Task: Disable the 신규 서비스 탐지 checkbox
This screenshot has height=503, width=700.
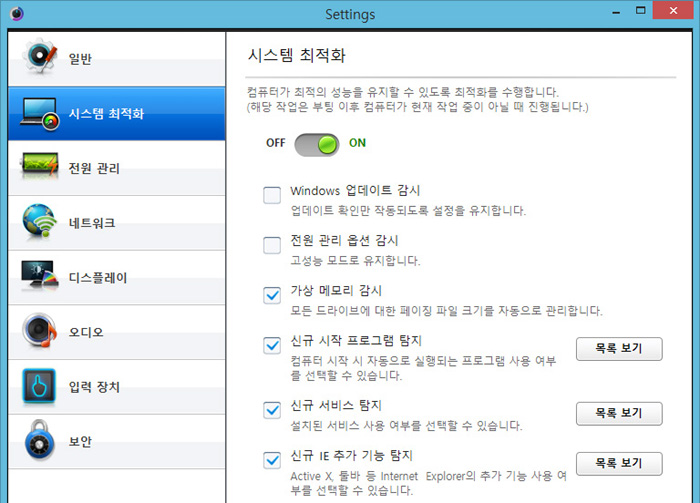Action: [x=272, y=410]
